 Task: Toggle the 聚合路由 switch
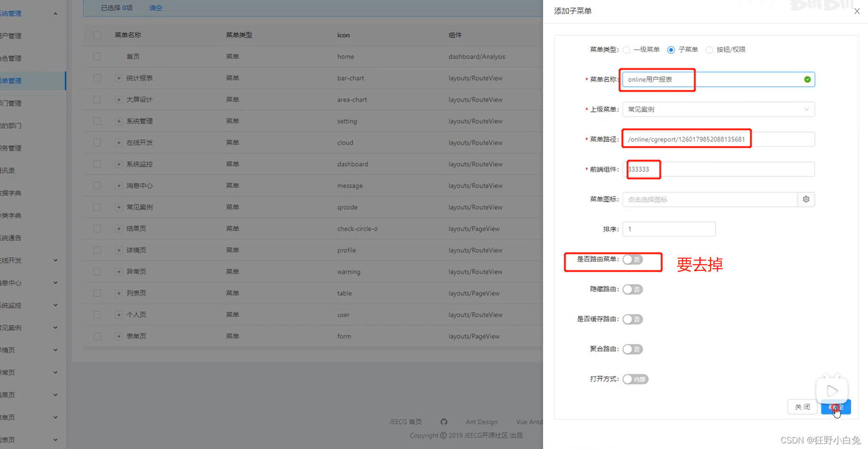coord(632,349)
